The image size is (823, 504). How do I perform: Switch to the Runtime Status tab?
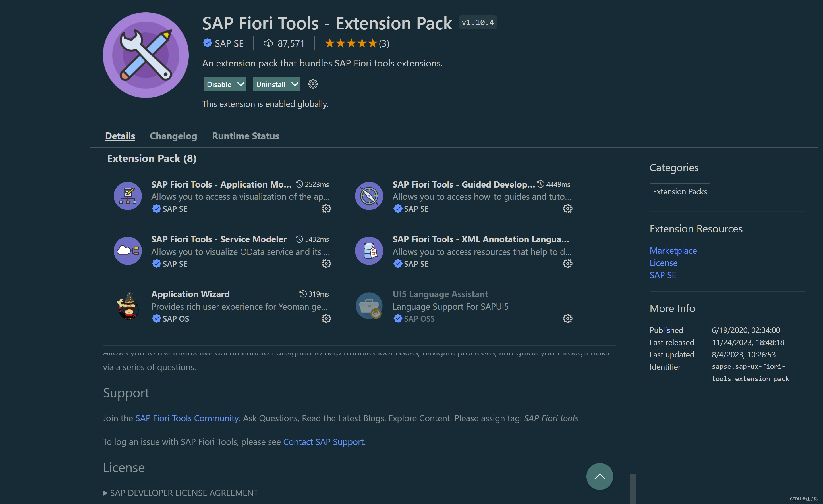(246, 136)
